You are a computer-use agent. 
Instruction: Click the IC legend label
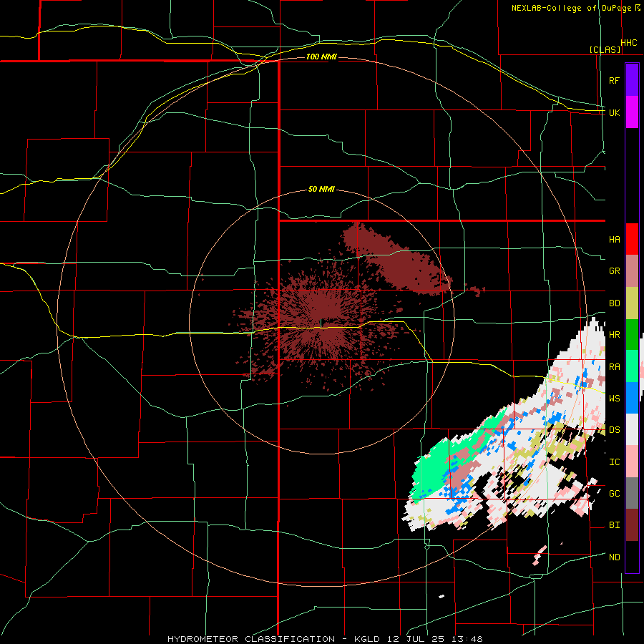[x=614, y=462]
